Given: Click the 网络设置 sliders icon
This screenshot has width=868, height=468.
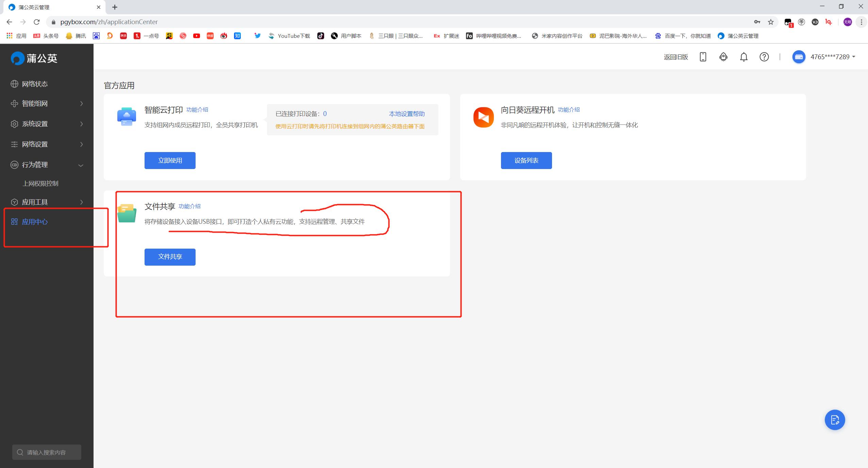Looking at the screenshot, I should [x=14, y=144].
